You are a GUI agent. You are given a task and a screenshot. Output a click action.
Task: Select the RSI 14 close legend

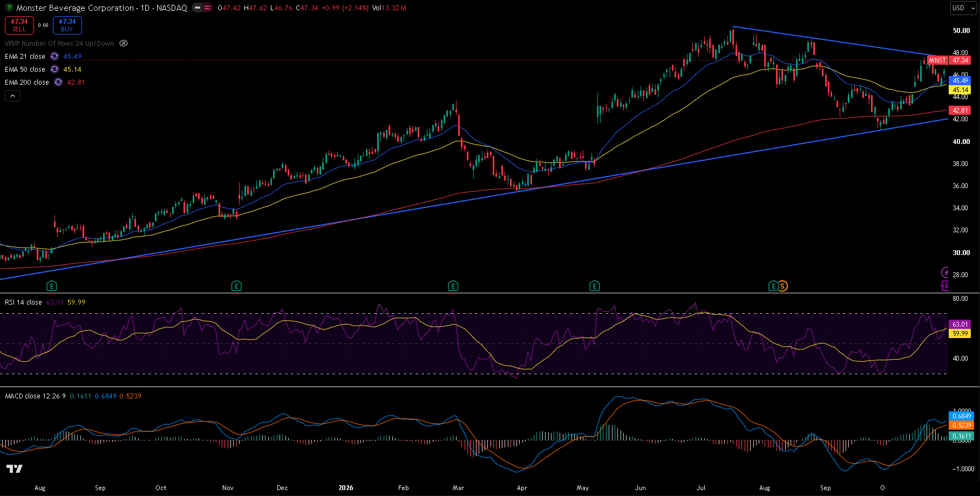click(x=23, y=302)
